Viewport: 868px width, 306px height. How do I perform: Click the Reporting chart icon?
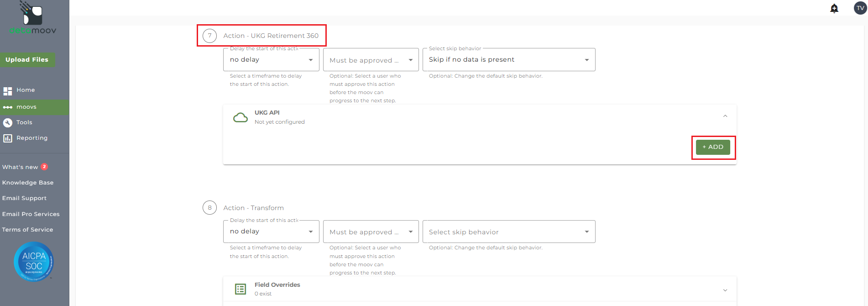[x=8, y=138]
